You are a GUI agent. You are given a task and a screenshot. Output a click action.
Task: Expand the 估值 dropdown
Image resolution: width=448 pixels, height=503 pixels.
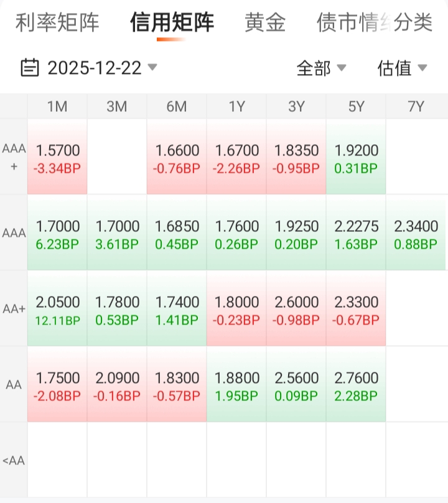click(x=402, y=68)
